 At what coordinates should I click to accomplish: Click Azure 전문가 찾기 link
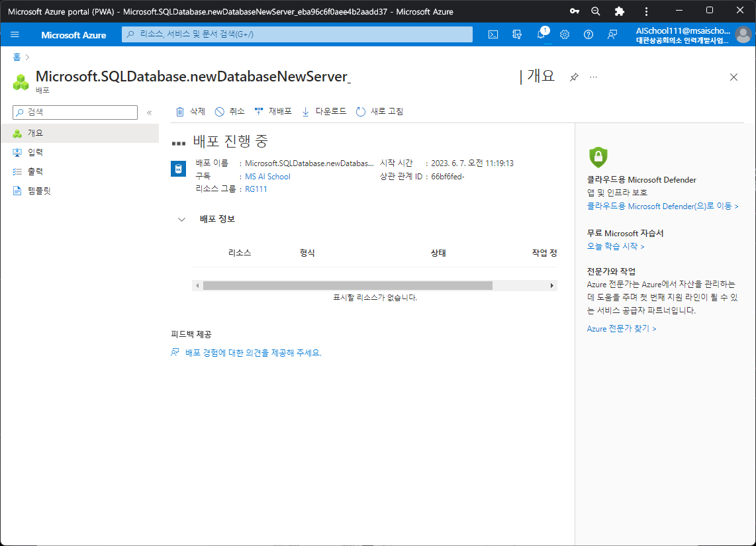coord(622,328)
